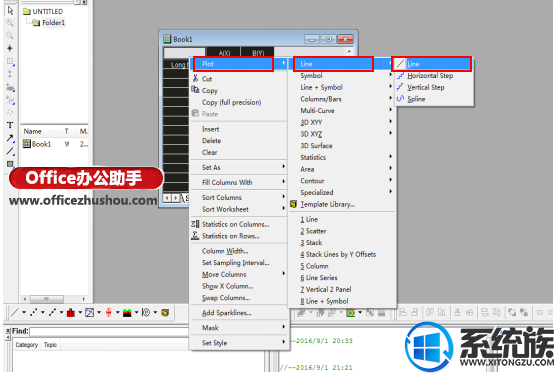
Task: Select the Zoom In tool
Action: pyautogui.click(x=10, y=23)
